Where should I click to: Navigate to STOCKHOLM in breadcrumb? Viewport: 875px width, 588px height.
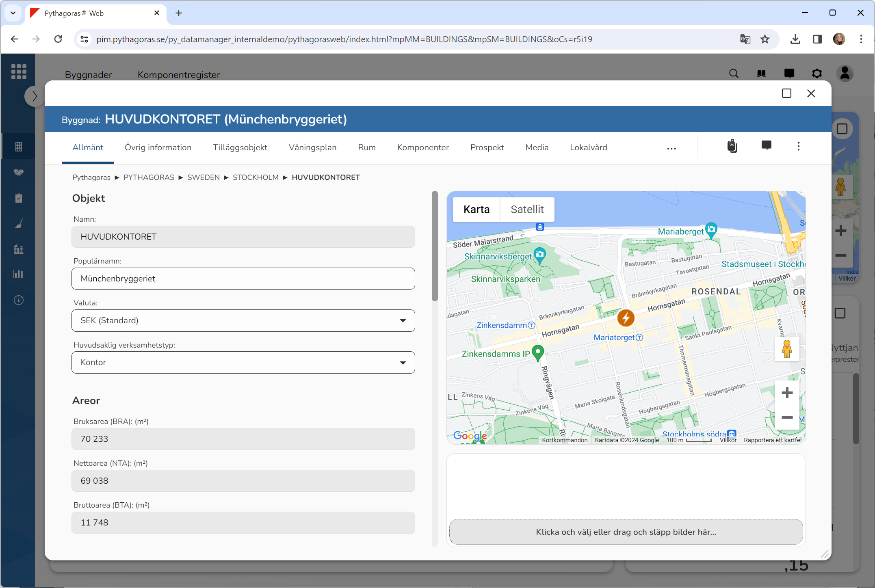tap(256, 177)
